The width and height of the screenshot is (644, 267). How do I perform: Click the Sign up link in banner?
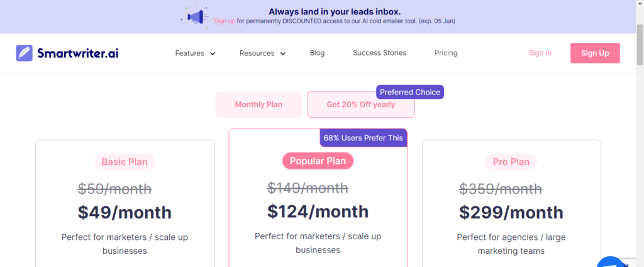pos(225,21)
